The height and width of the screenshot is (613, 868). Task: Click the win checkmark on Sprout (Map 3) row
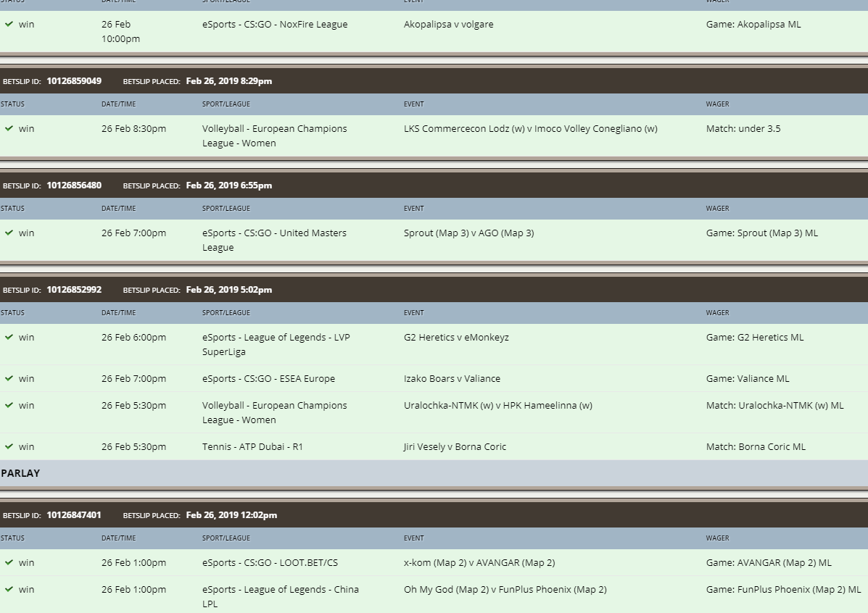9,233
